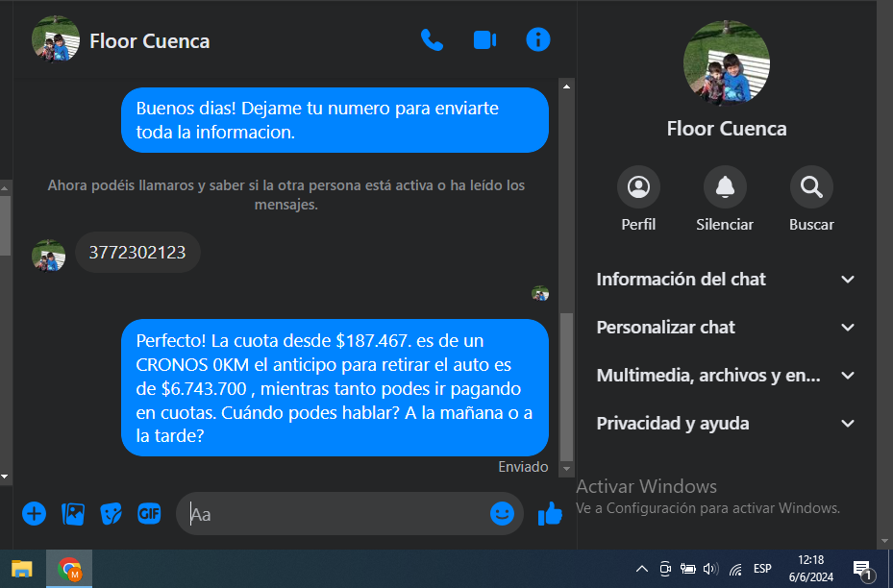Image resolution: width=893 pixels, height=588 pixels.
Task: Send a thumbs-up like
Action: [550, 514]
